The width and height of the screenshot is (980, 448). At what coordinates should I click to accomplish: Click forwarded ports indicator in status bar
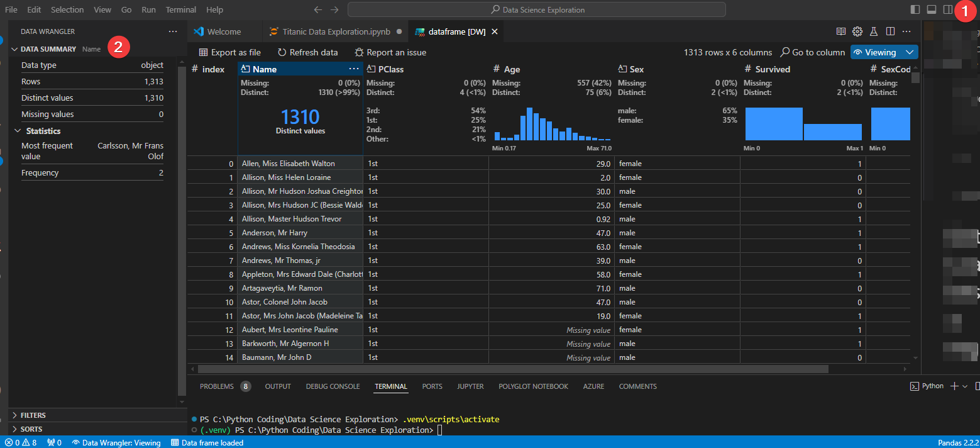(54, 442)
